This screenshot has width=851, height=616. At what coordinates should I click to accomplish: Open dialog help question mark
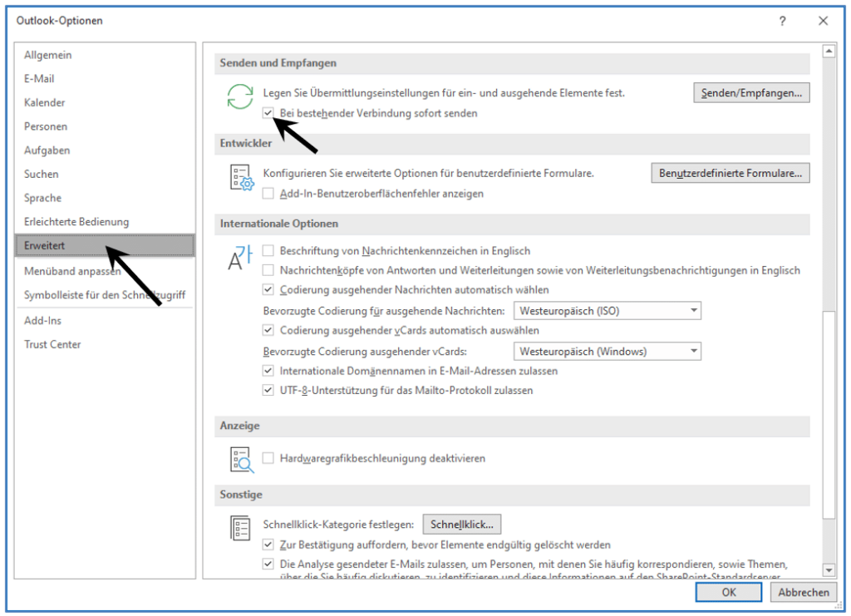point(782,21)
